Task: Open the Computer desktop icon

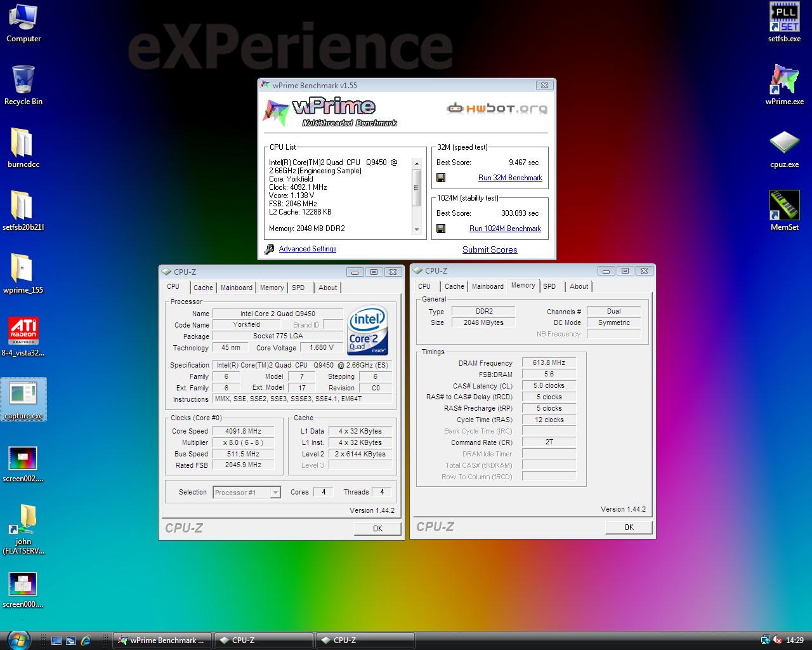Action: pyautogui.click(x=23, y=23)
